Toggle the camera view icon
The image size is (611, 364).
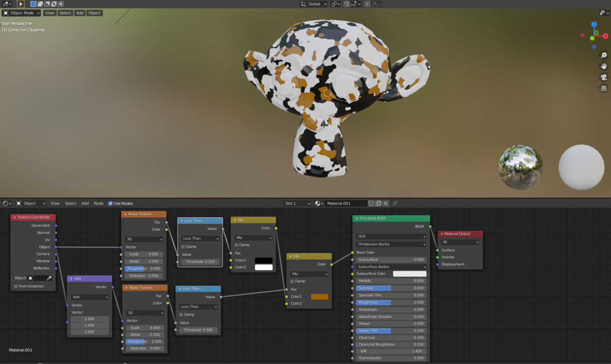[x=604, y=77]
